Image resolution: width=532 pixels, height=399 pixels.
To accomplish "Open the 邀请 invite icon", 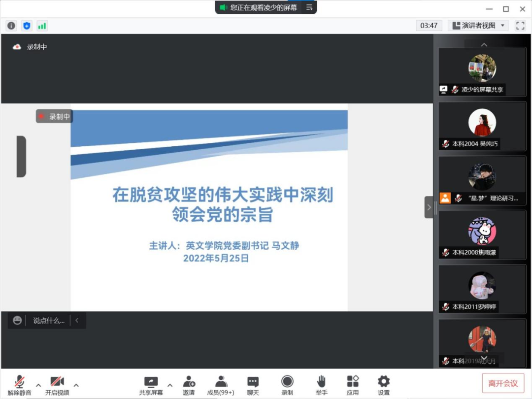I will click(189, 385).
